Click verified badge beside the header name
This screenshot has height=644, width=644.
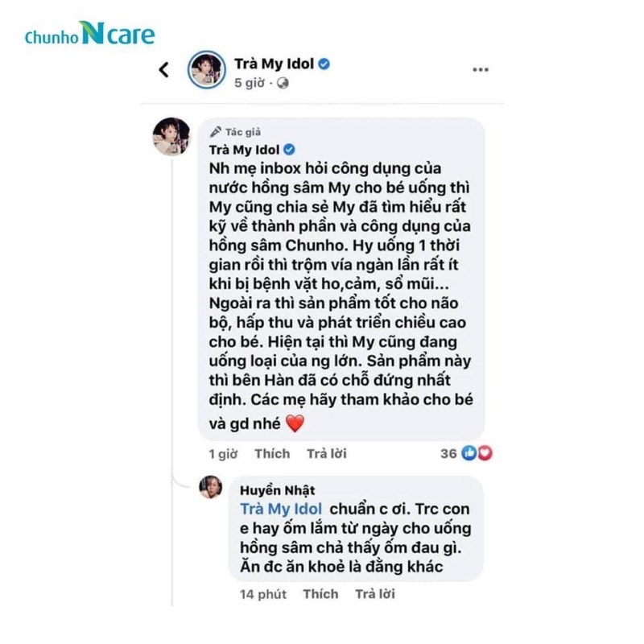[324, 64]
